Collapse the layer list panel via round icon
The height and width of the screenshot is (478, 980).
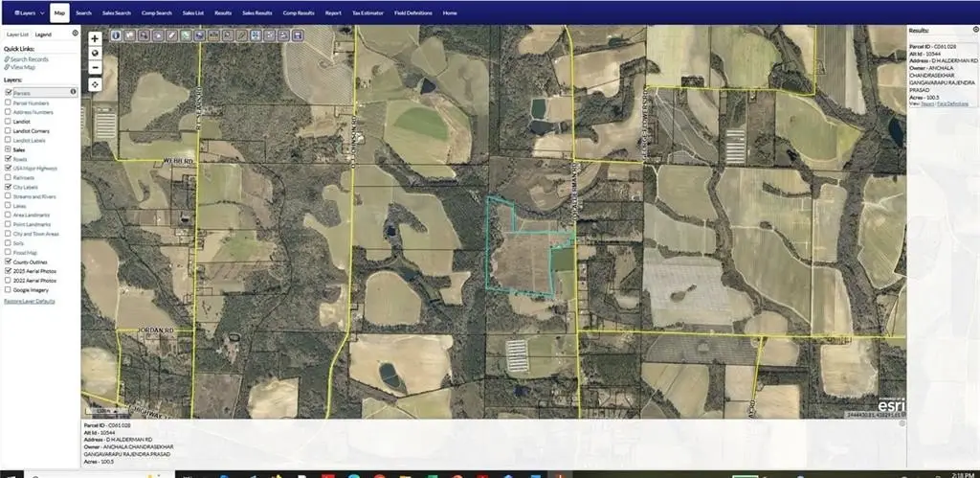76,33
